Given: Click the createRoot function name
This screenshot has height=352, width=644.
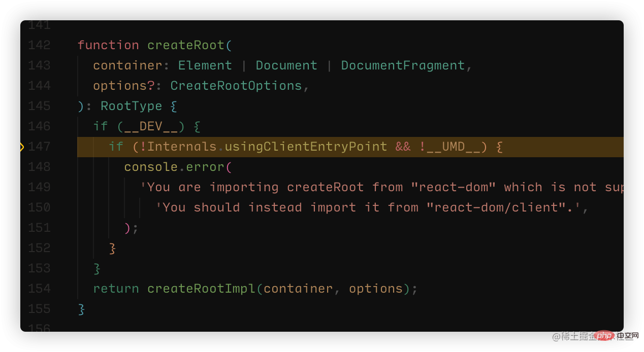Looking at the screenshot, I should (x=186, y=45).
